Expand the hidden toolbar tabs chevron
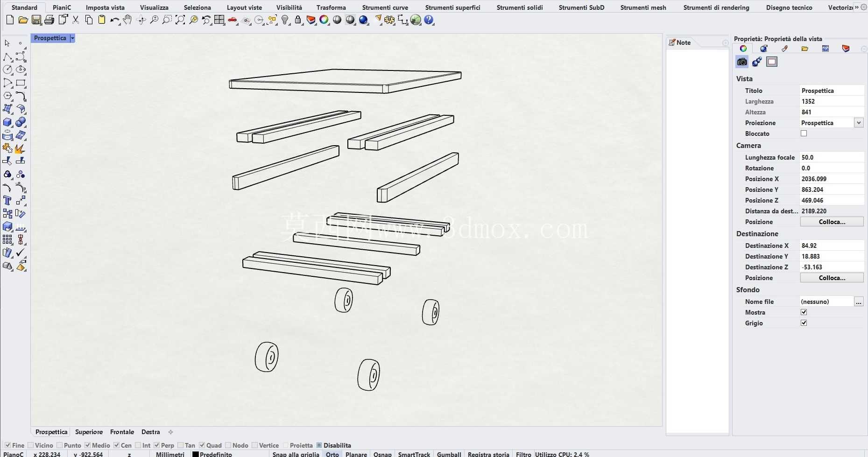The image size is (868, 457). pos(856,7)
